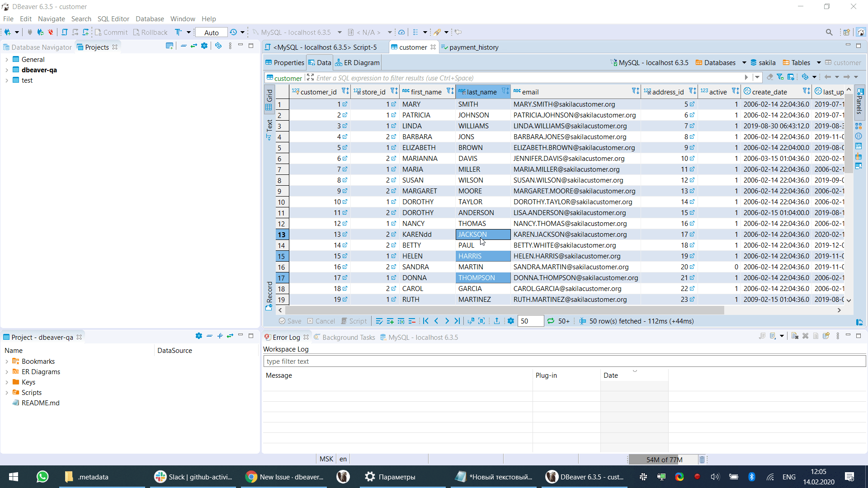Image resolution: width=868 pixels, height=488 pixels.
Task: Click Auto-commit toggle in the toolbar
Action: coord(211,32)
